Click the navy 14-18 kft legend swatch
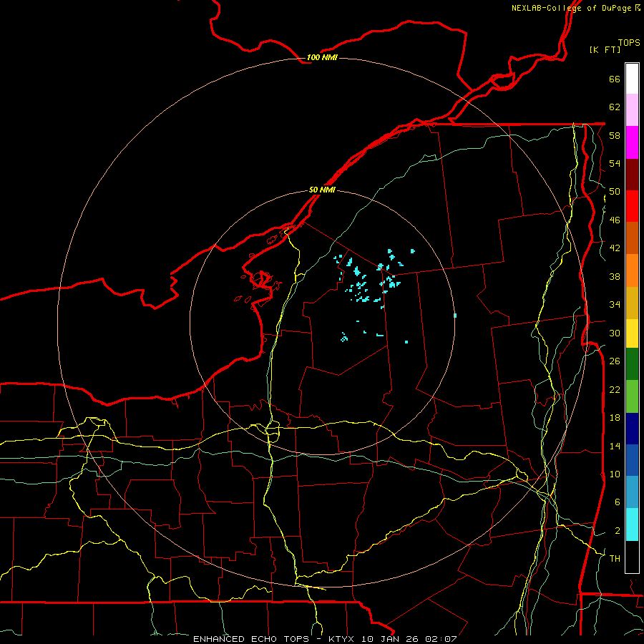644x644 pixels. 632,429
